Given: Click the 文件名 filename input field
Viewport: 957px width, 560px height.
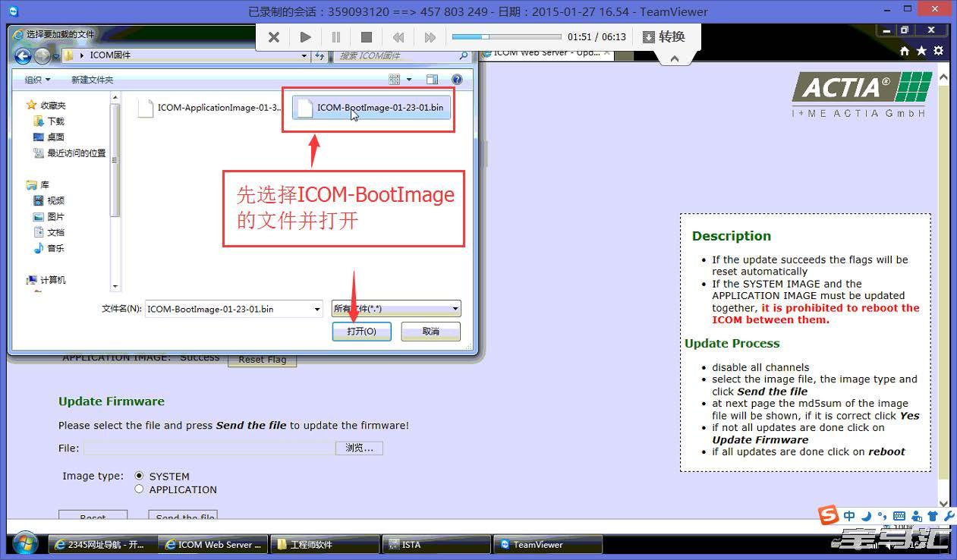Looking at the screenshot, I should 228,309.
